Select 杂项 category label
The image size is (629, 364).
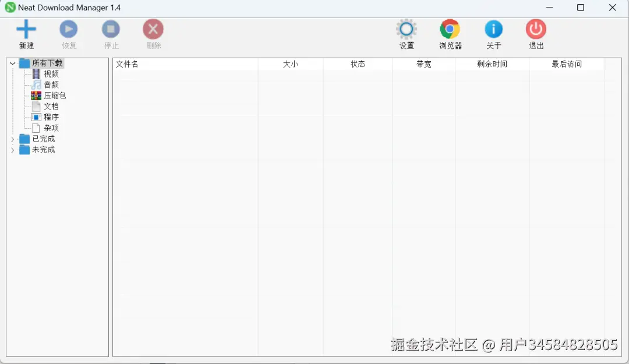coord(51,128)
